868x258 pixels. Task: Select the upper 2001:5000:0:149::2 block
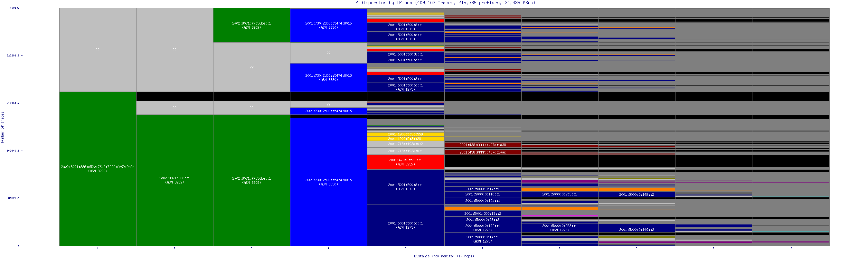637,194
